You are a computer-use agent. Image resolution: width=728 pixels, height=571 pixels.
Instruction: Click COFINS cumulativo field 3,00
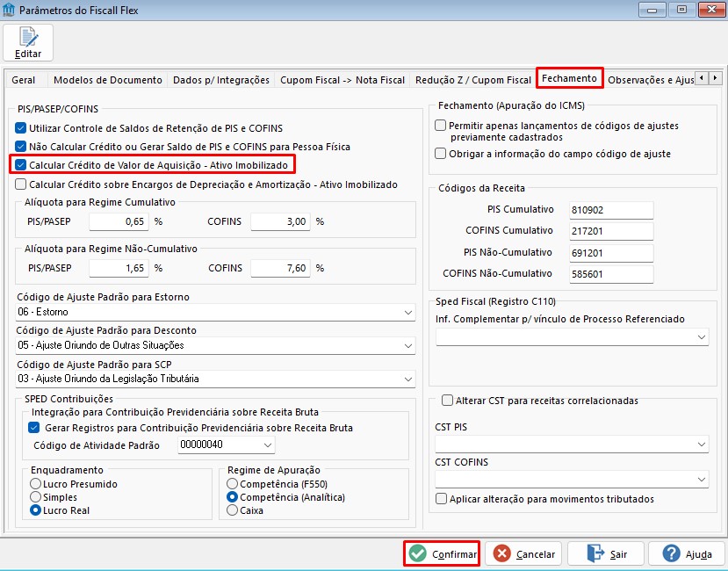280,221
